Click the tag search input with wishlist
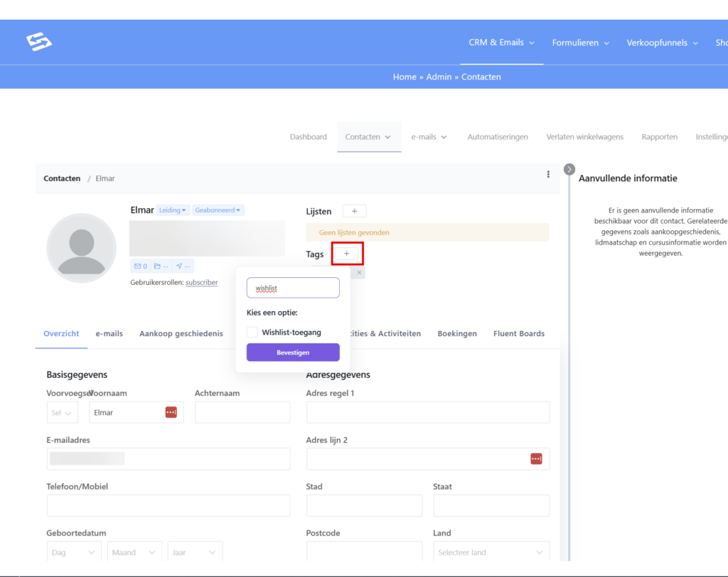728x577 pixels. pos(292,288)
